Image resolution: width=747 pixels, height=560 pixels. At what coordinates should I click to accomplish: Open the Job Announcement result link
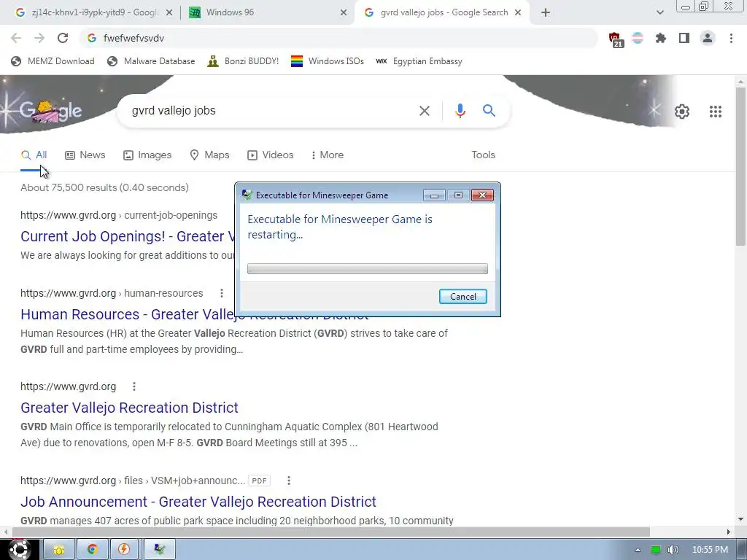click(x=198, y=502)
